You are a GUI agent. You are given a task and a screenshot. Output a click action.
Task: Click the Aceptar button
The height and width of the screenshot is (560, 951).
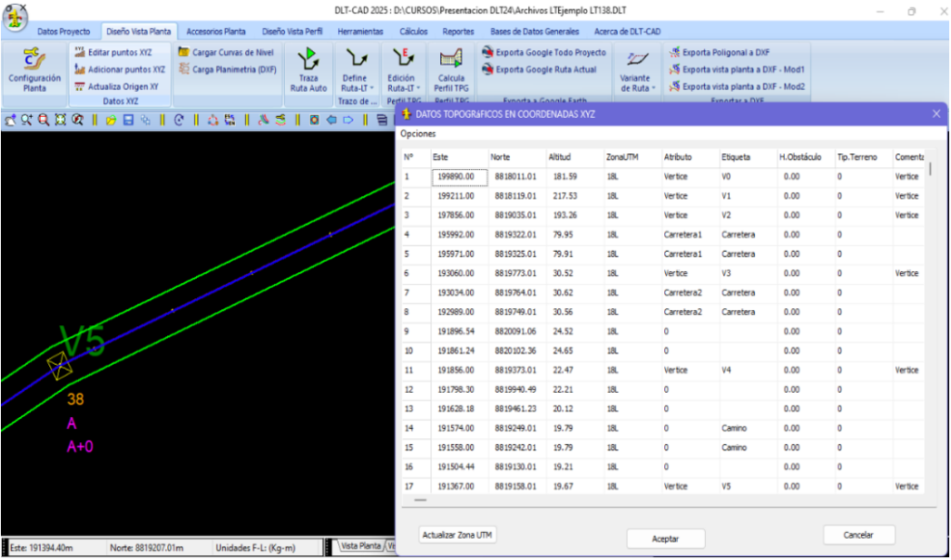666,538
